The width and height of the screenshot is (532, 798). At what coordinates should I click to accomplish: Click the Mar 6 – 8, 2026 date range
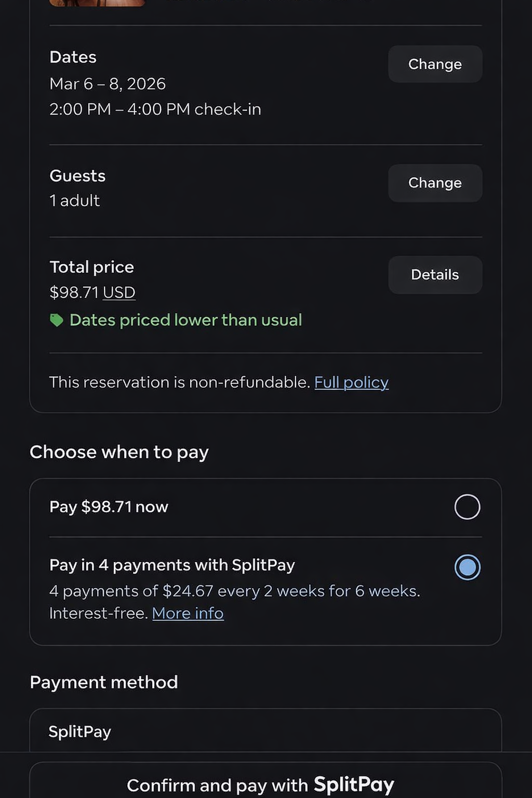108,84
